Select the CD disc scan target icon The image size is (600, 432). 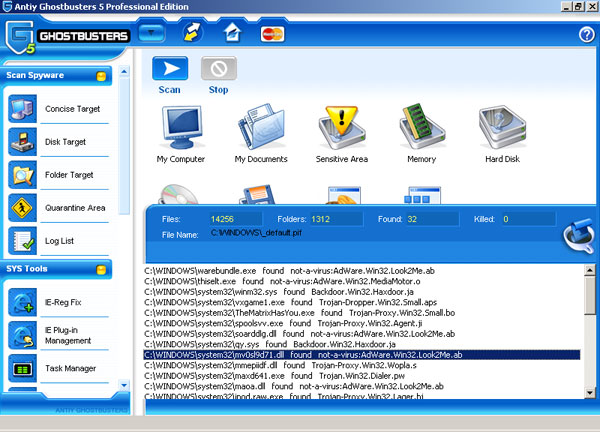[x=179, y=194]
